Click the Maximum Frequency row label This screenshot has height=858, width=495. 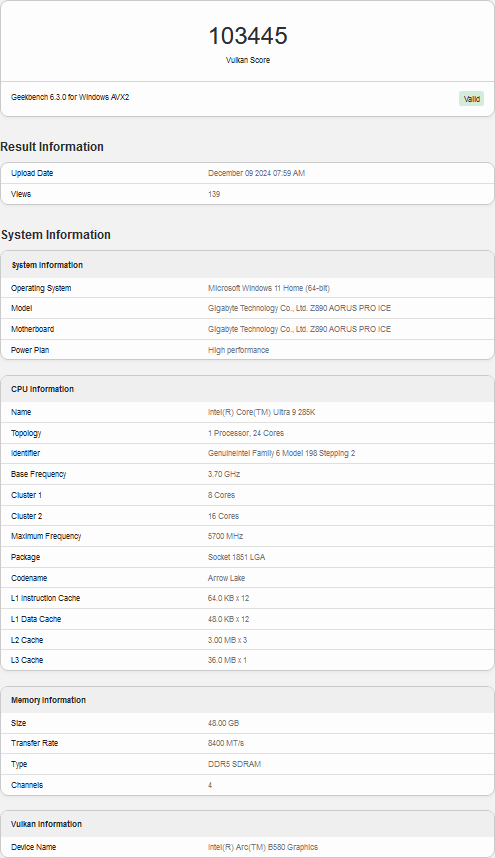pyautogui.click(x=46, y=536)
